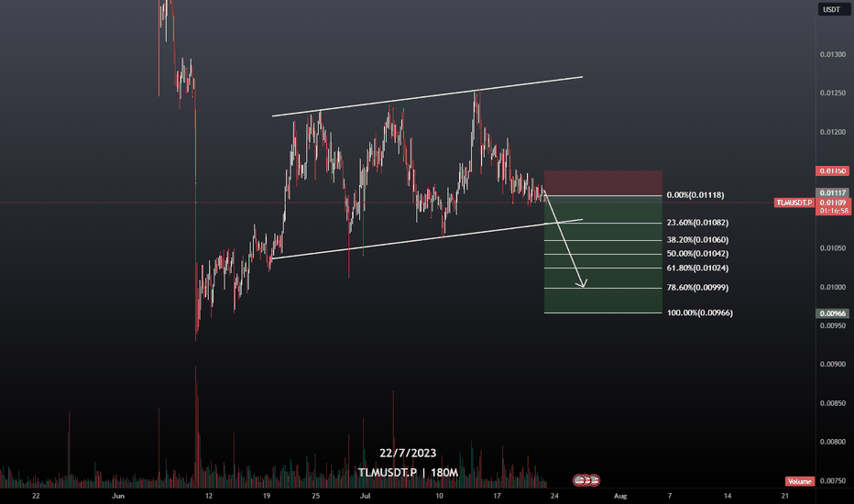Viewport: 854px width, 504px height.
Task: Click the 61.80%(0.01024) Fibonacci level label
Action: click(697, 268)
